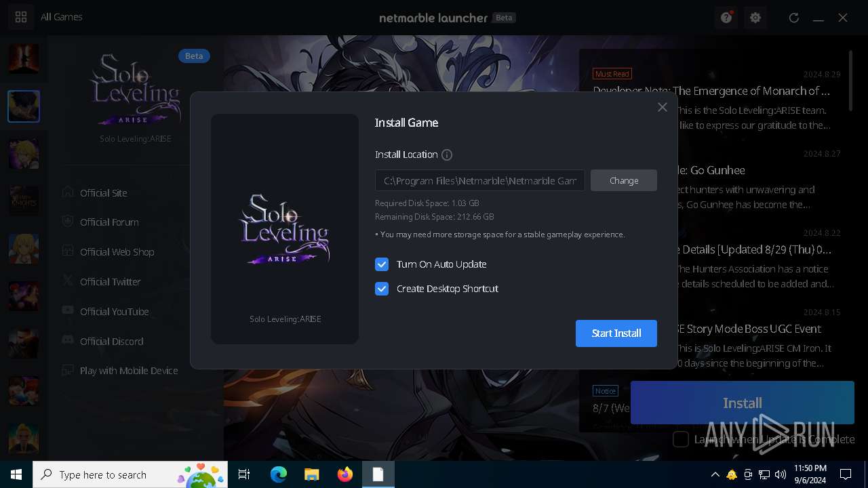Image resolution: width=868 pixels, height=488 pixels.
Task: Uncheck Create Desktop Shortcut
Action: (x=382, y=289)
